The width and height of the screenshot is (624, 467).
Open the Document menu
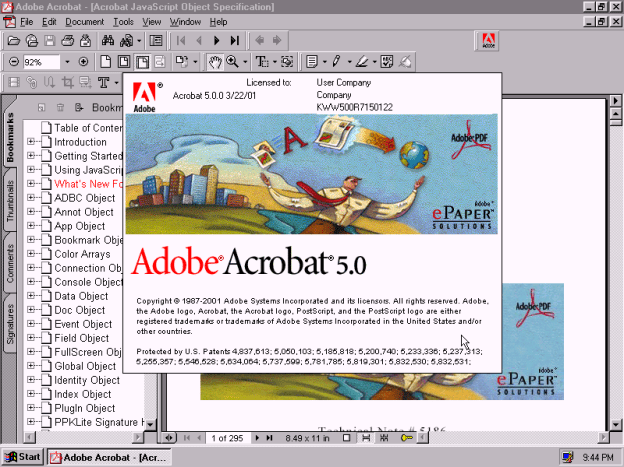coord(84,21)
